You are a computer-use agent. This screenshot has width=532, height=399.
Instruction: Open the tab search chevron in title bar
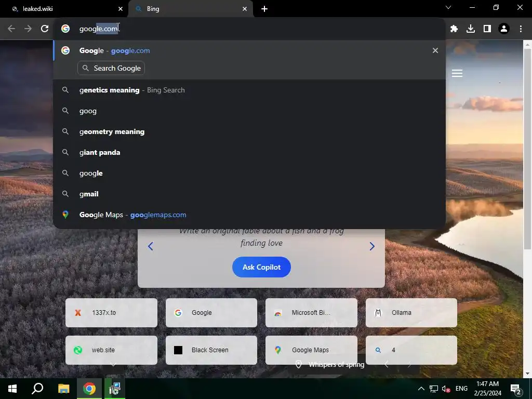point(448,7)
